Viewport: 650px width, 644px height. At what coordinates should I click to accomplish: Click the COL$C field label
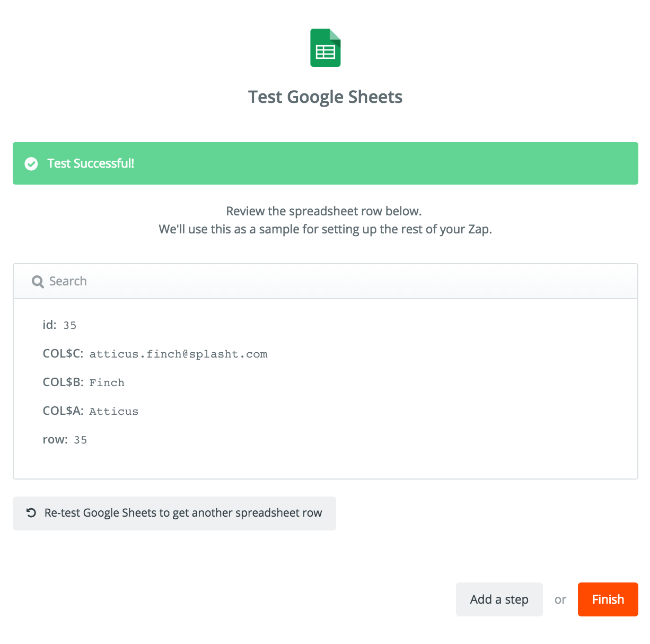(63, 354)
